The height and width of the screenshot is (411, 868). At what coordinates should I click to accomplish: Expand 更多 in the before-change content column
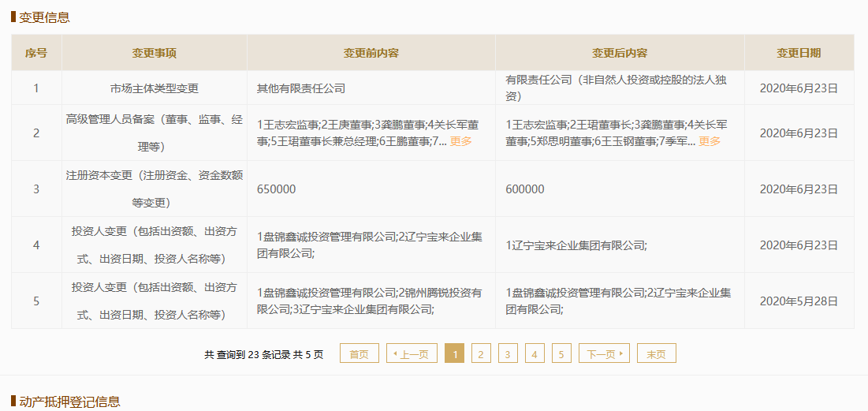tap(460, 141)
